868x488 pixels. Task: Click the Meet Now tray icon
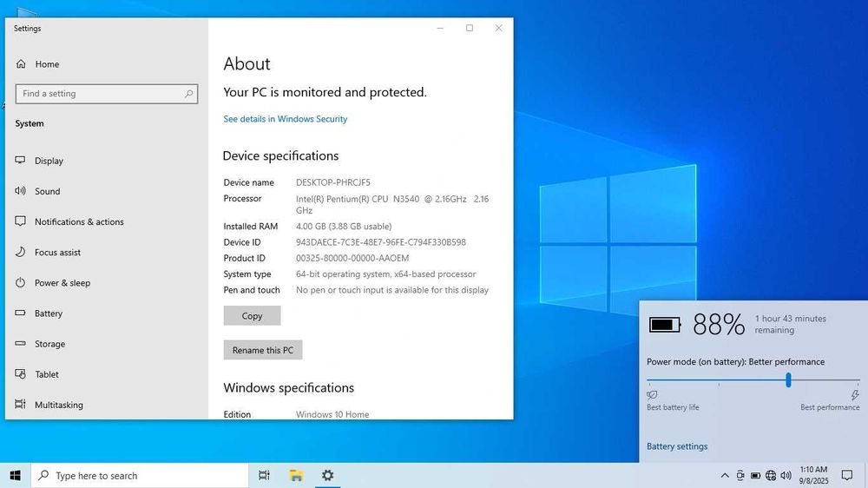pyautogui.click(x=740, y=475)
